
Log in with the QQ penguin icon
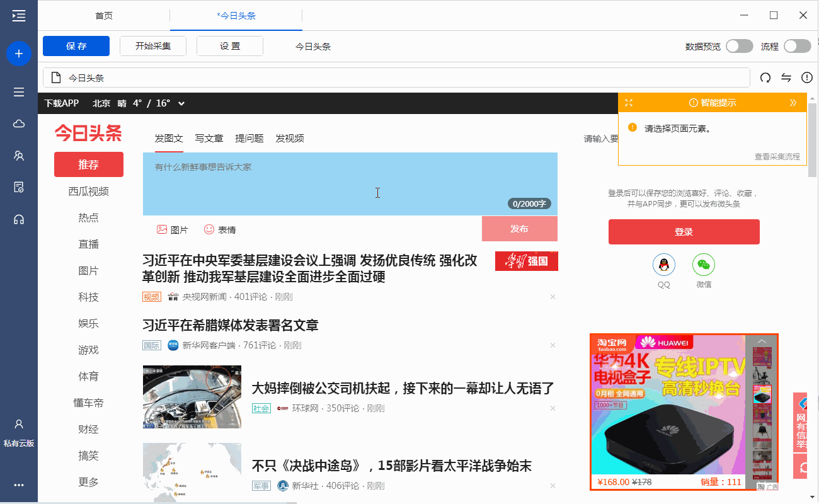click(664, 265)
